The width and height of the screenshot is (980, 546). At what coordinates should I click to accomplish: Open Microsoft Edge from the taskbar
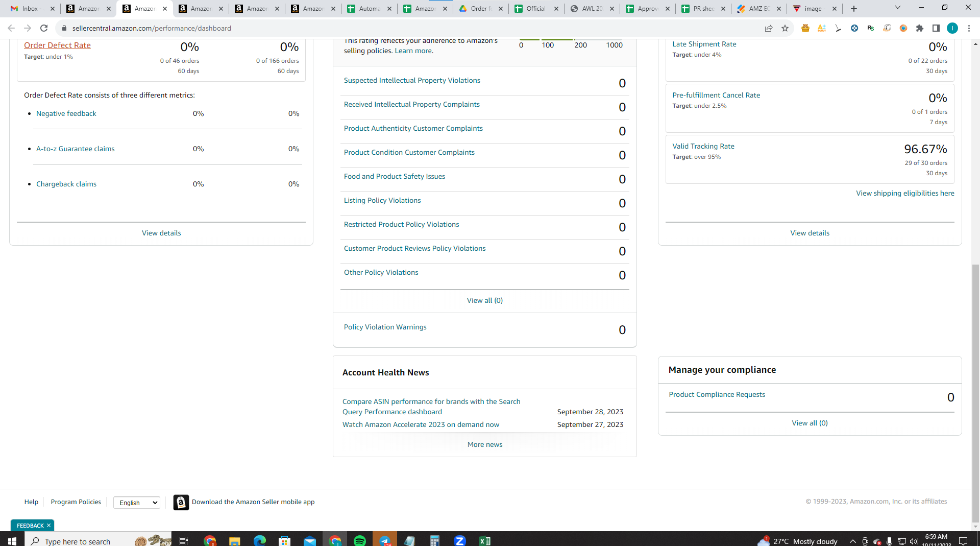[x=260, y=540]
